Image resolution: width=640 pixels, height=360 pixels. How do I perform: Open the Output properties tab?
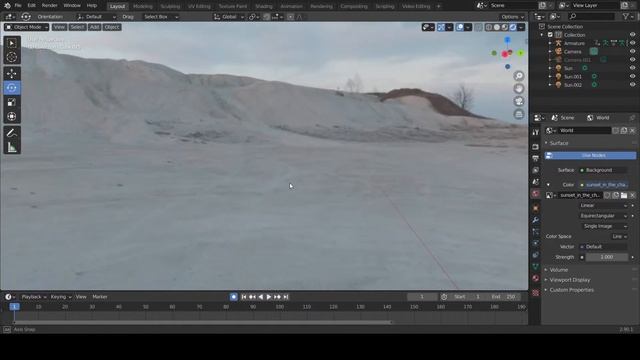[x=536, y=158]
